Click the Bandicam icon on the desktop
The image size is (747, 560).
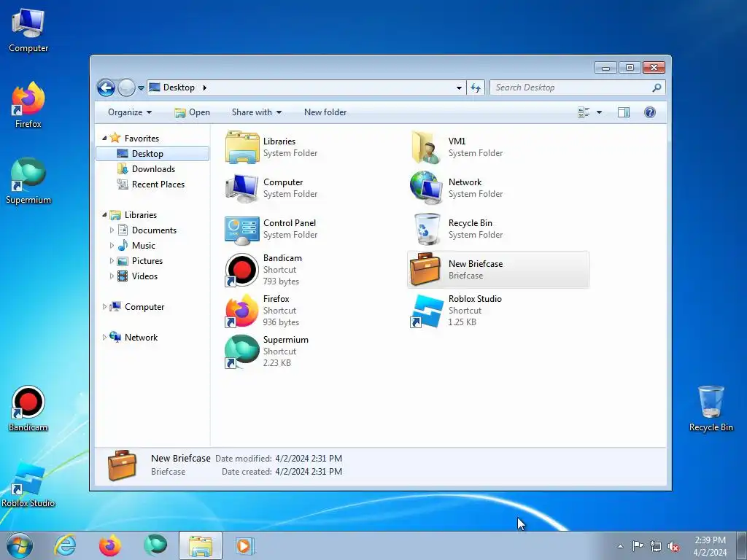[28, 408]
